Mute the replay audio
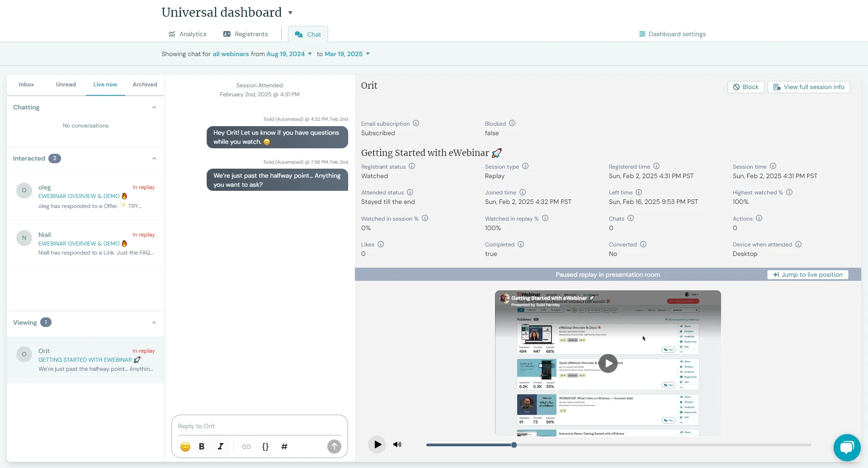 397,444
